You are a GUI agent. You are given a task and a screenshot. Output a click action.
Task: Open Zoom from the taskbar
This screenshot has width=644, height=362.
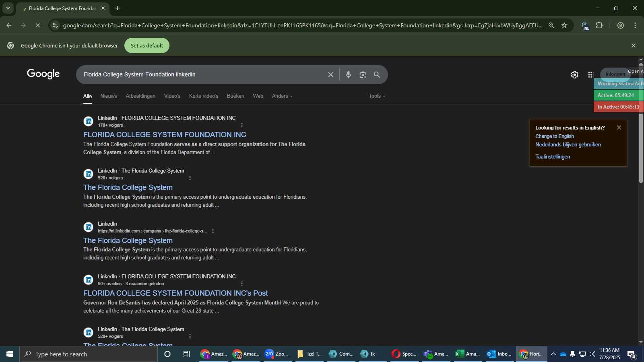click(x=277, y=354)
